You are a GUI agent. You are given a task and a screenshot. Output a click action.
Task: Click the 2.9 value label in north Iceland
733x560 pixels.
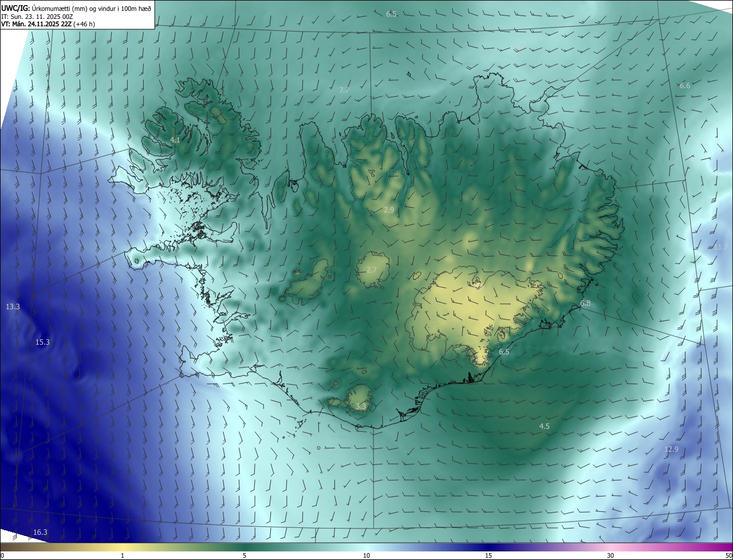tap(389, 210)
